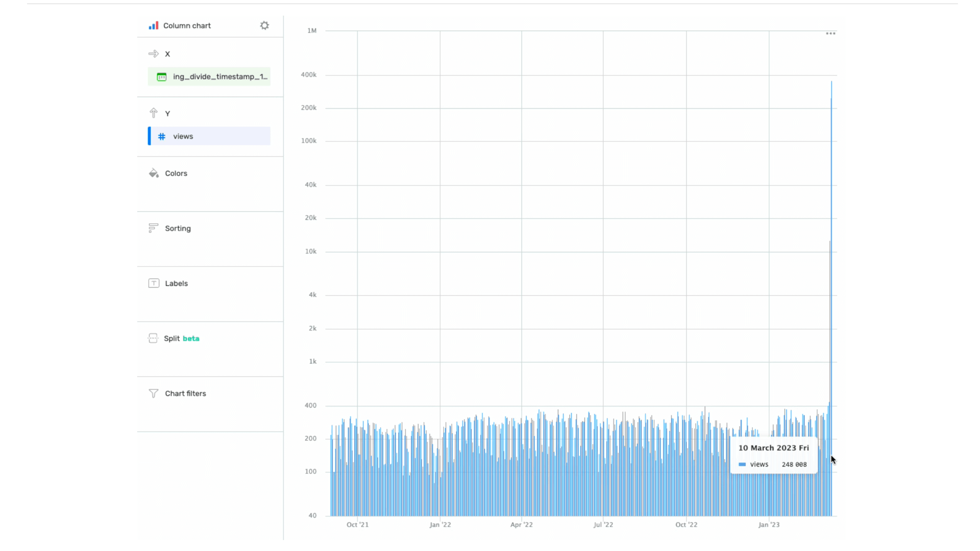Click the Y axis arrow icon
Image resolution: width=980 pixels, height=551 pixels.
(x=154, y=113)
